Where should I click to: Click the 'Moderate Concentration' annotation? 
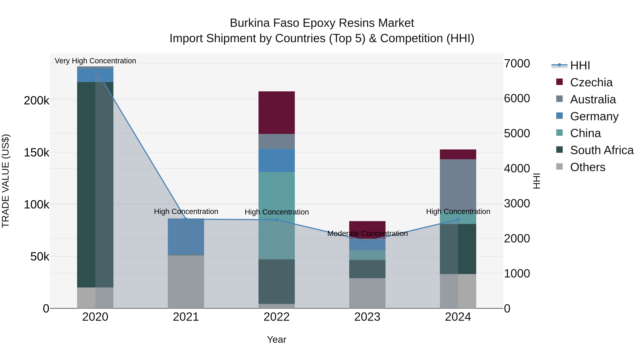(x=367, y=234)
